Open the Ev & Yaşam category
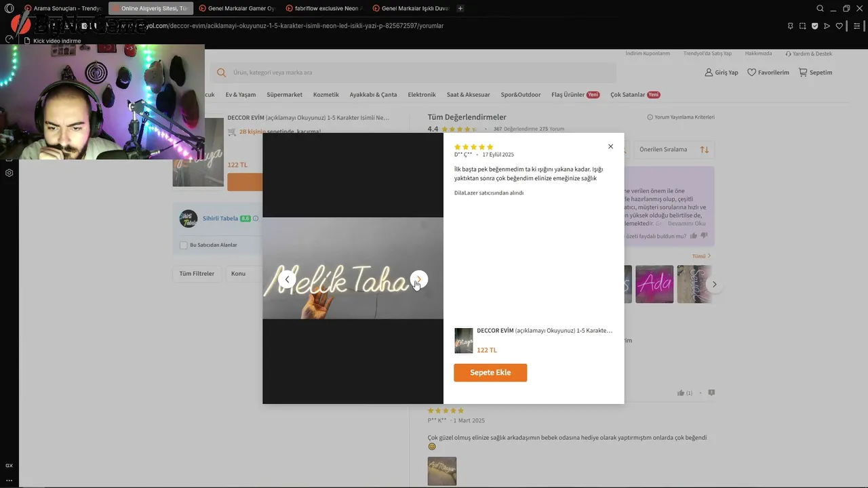The image size is (868, 488). point(241,95)
